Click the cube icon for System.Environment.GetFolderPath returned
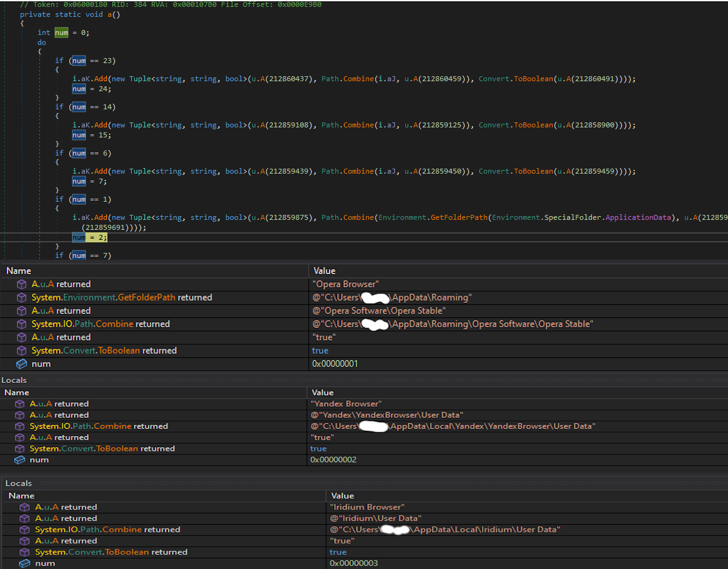Image resolution: width=728 pixels, height=569 pixels. coord(22,297)
